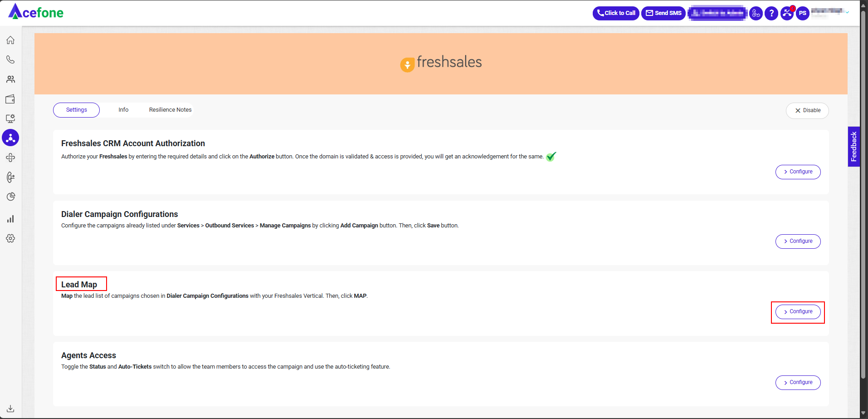
Task: Click the Send SMS button
Action: click(663, 13)
